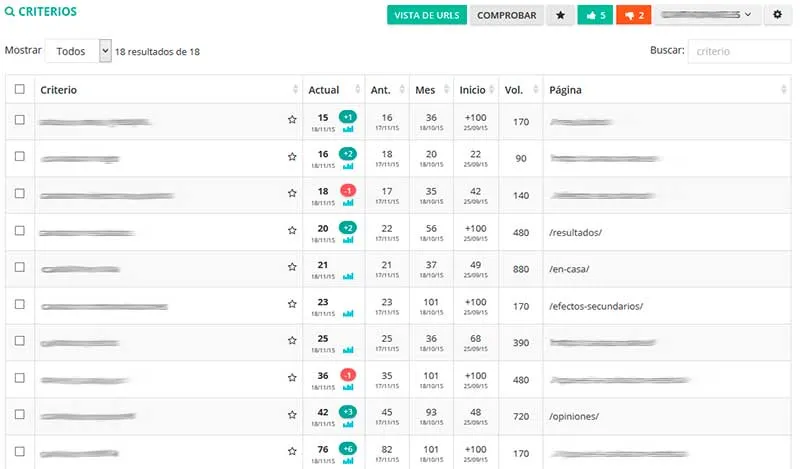Star the criterion ranked at position 15
This screenshot has width=800, height=469.
pyautogui.click(x=292, y=120)
